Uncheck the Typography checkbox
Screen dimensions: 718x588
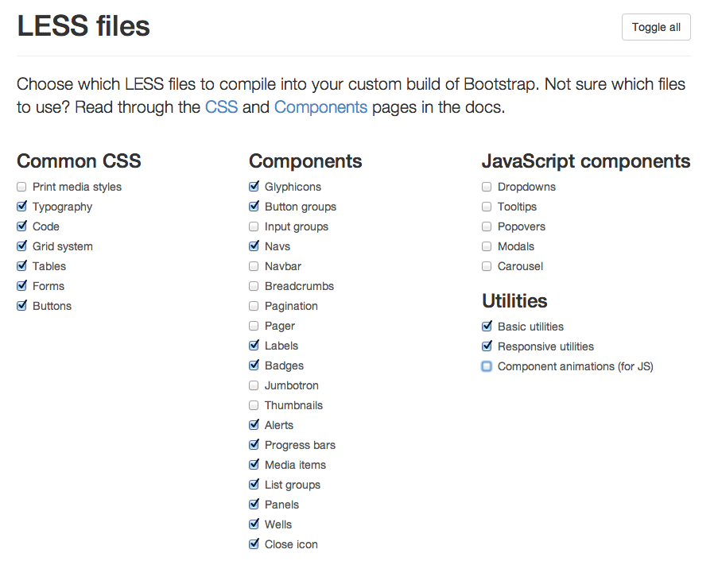[x=21, y=207]
